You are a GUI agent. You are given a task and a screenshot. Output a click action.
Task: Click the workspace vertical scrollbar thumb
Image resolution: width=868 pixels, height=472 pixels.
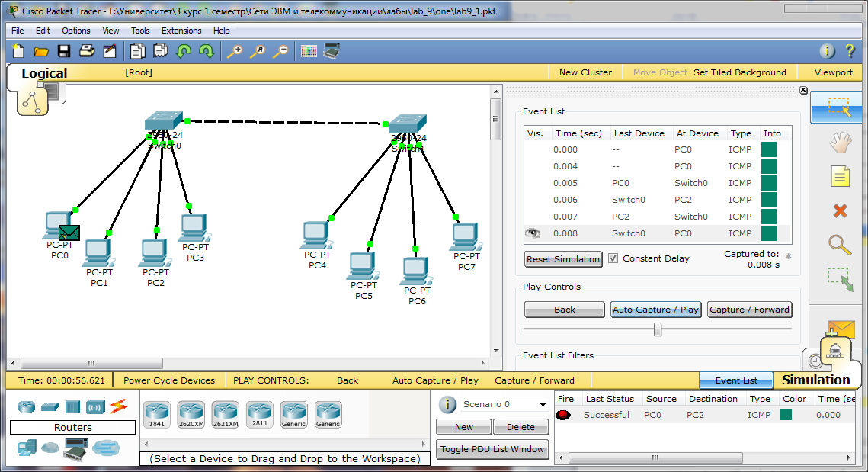coord(495,118)
